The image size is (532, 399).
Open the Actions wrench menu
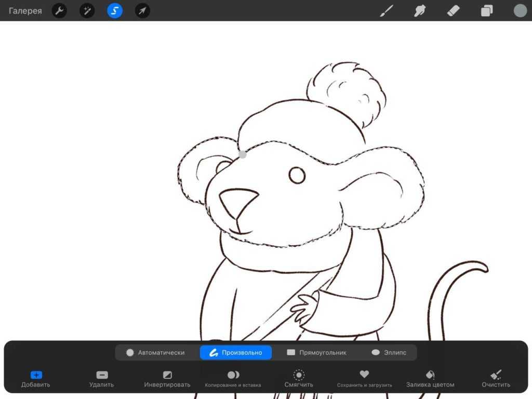click(60, 10)
